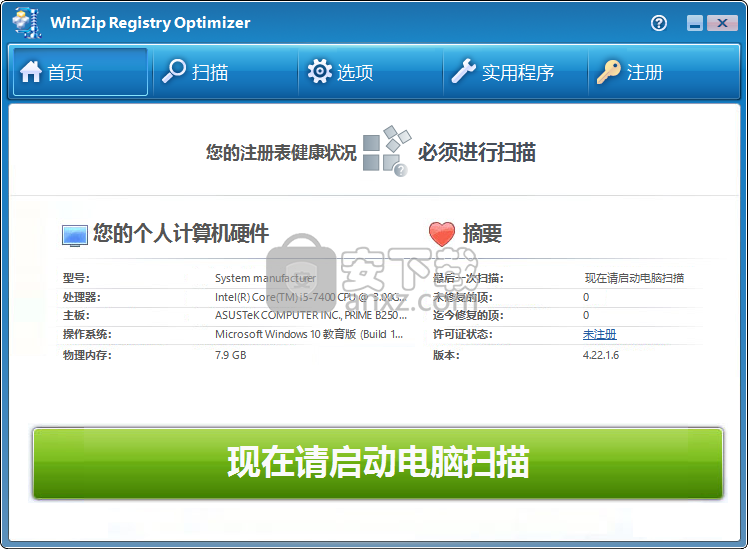Click the help question mark icon
Viewport: 748px width, 549px height.
(659, 23)
